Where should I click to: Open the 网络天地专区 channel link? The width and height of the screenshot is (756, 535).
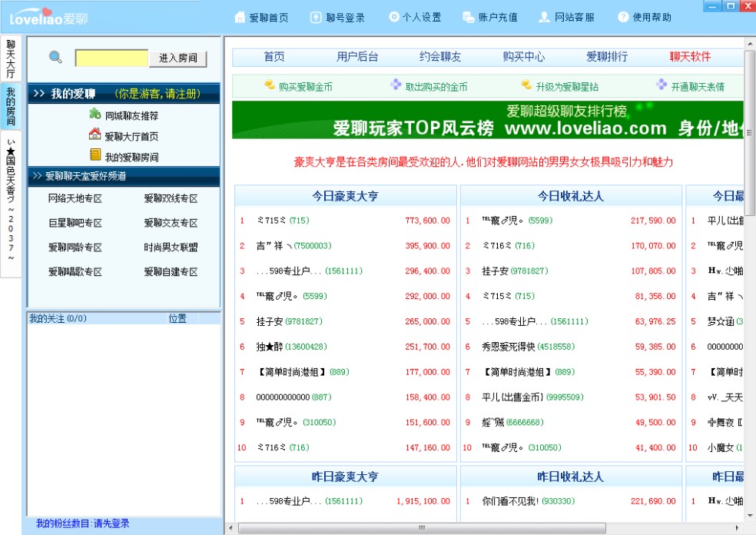coord(75,198)
